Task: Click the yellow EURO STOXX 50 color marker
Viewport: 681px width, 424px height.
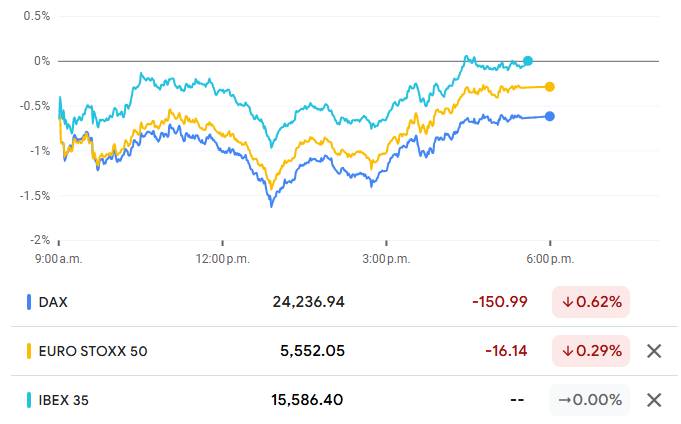Action: [x=29, y=351]
